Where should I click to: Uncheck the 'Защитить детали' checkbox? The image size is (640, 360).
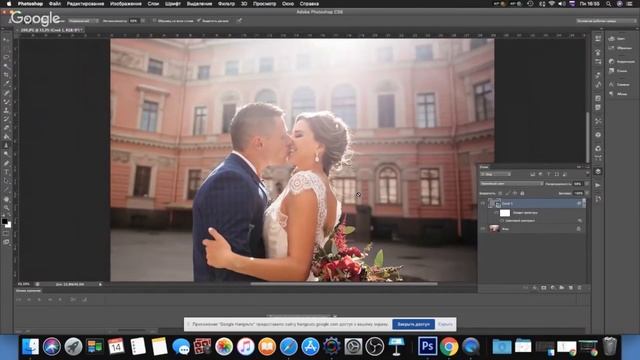(x=199, y=20)
